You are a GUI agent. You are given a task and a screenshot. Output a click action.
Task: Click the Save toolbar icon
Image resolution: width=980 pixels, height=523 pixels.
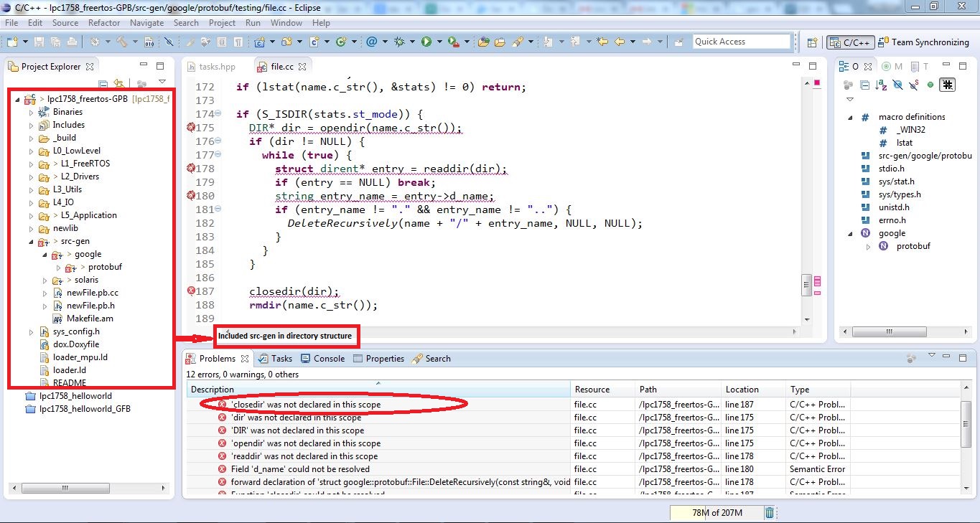(39, 42)
